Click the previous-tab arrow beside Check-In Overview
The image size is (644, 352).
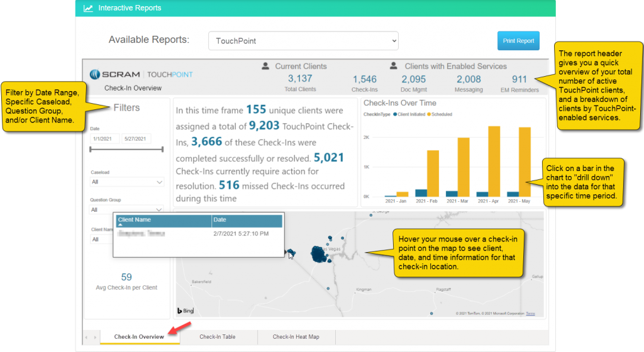coord(87,338)
